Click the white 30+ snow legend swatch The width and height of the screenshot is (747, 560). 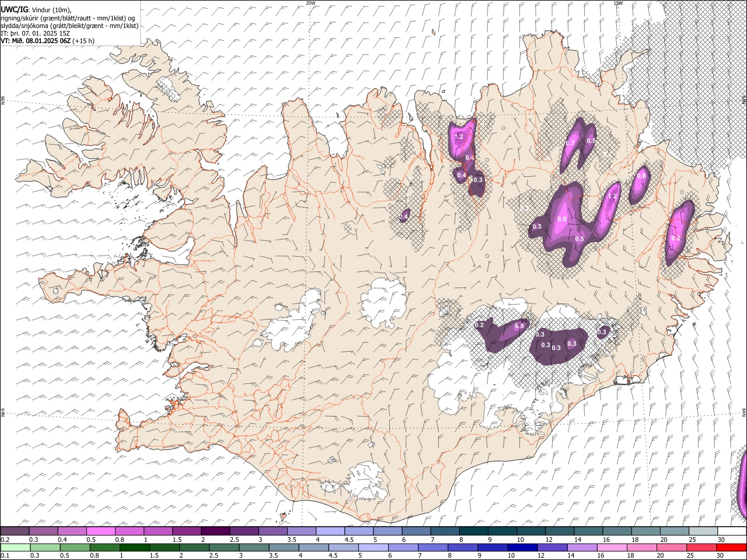tap(732, 531)
